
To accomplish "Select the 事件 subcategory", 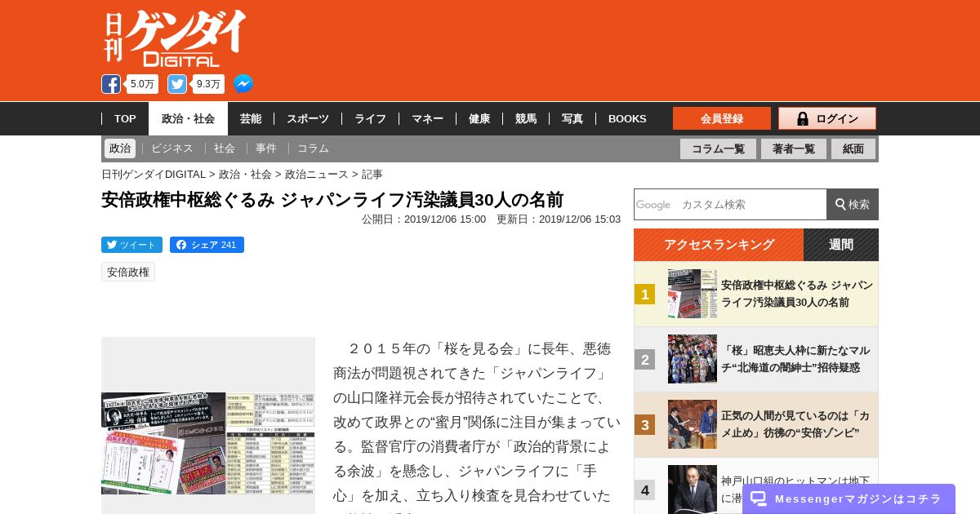I will (x=266, y=148).
